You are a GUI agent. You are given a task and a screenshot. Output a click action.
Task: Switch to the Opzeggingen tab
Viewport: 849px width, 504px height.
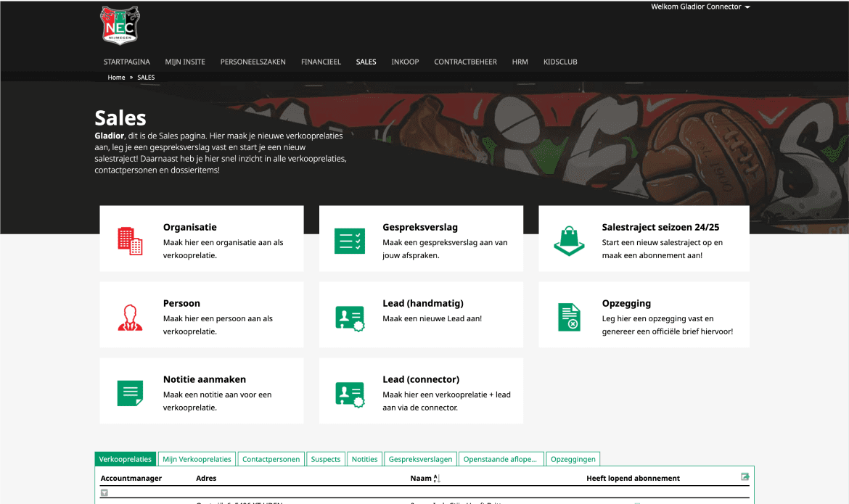(x=573, y=458)
